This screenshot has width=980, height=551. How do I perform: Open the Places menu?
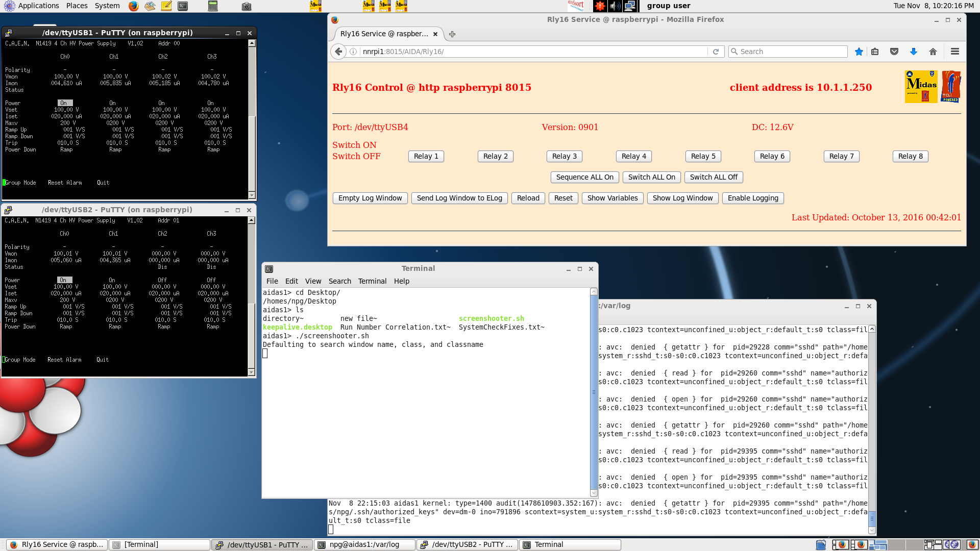click(x=77, y=6)
